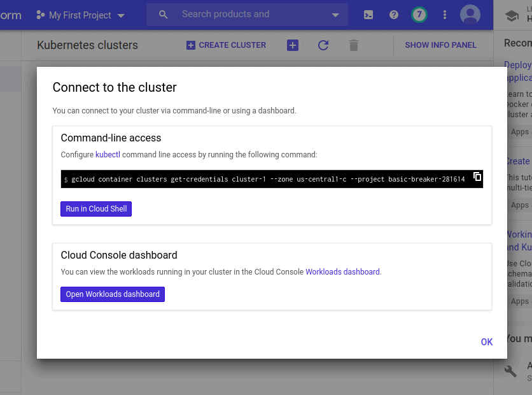Click the My First Project hexagon icon

(40, 15)
